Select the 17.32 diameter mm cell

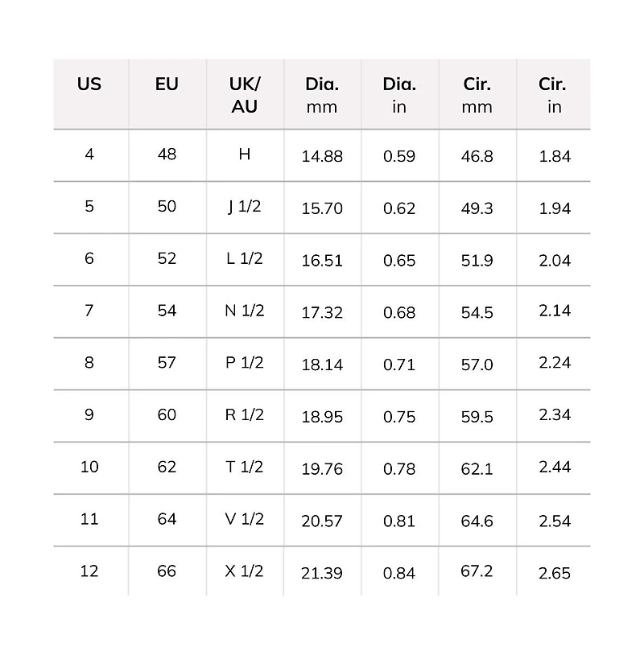(322, 312)
